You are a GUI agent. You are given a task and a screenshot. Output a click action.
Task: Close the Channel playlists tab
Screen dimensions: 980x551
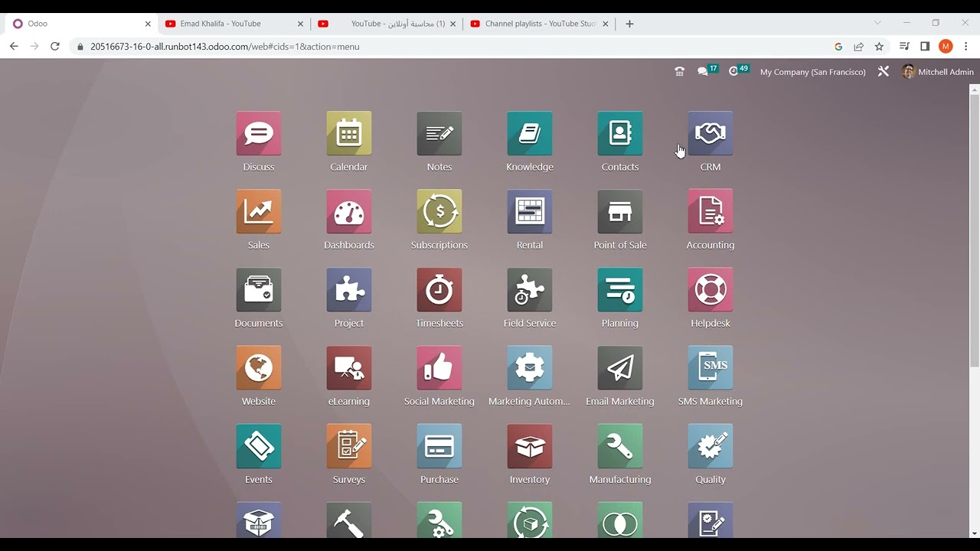tap(606, 24)
